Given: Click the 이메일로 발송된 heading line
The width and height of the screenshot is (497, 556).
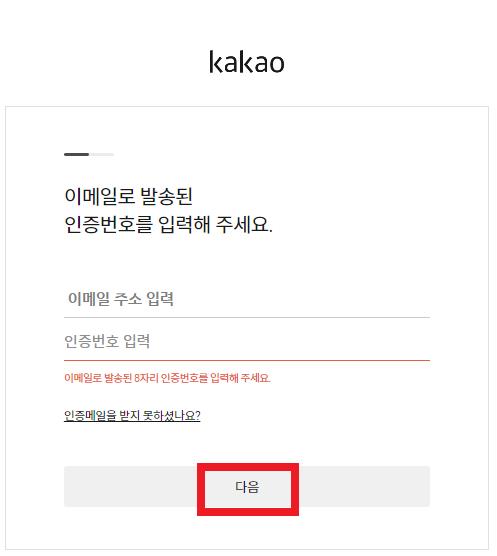Looking at the screenshot, I should click(x=128, y=196).
